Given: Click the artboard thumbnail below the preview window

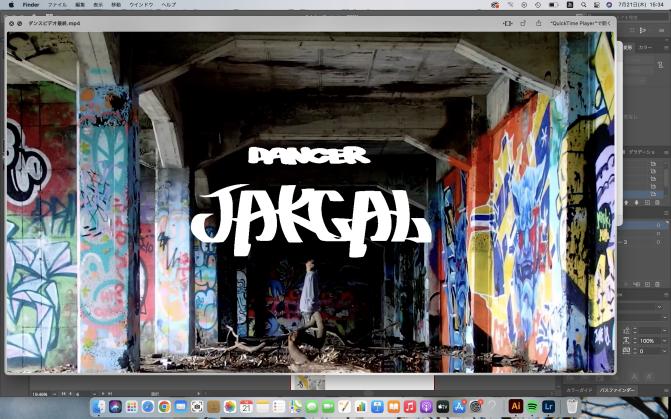Looking at the screenshot, I should [308, 382].
